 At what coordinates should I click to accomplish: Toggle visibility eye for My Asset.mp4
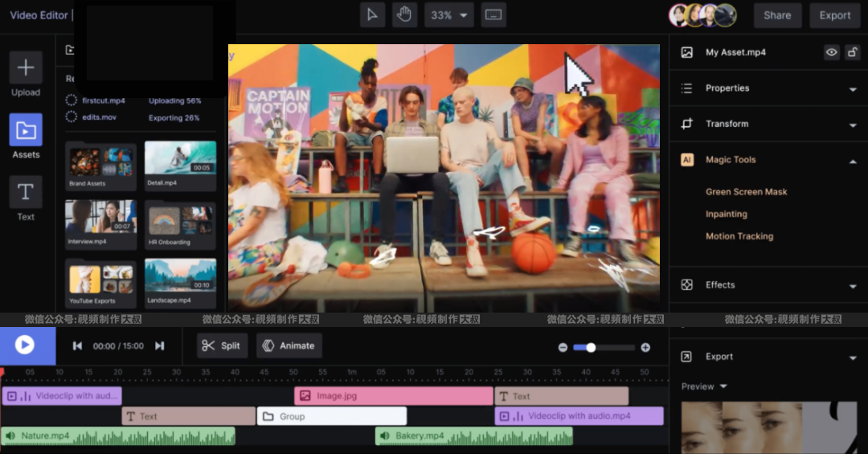(831, 52)
